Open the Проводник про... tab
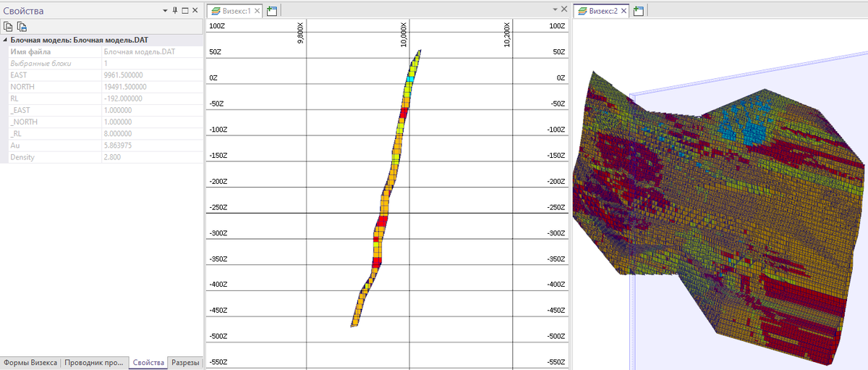The height and width of the screenshot is (370, 868). tap(94, 363)
